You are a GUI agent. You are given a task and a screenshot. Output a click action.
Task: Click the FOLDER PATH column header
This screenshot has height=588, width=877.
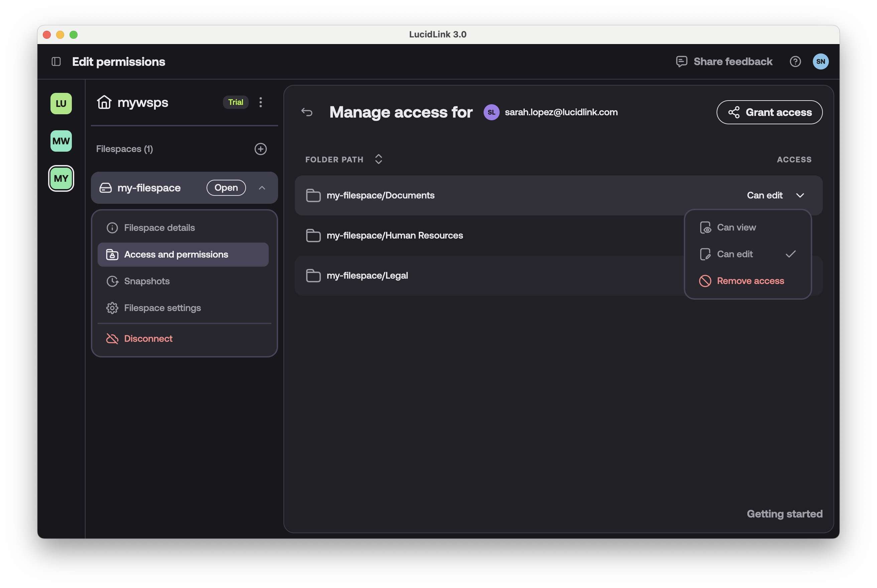tap(334, 159)
